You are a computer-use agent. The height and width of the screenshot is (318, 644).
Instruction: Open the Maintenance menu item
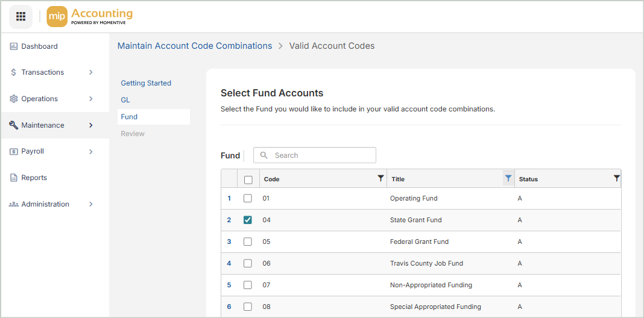[43, 125]
